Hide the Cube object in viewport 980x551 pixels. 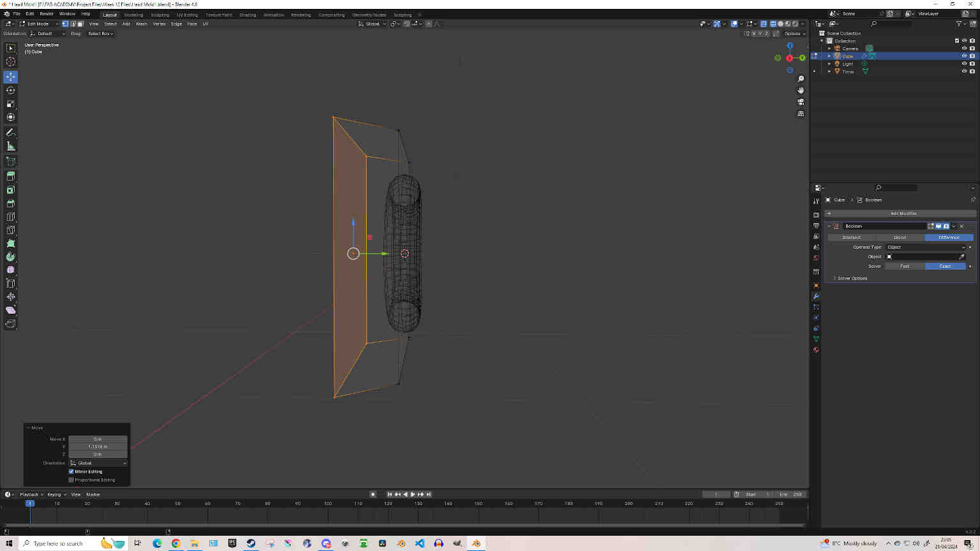coord(964,56)
